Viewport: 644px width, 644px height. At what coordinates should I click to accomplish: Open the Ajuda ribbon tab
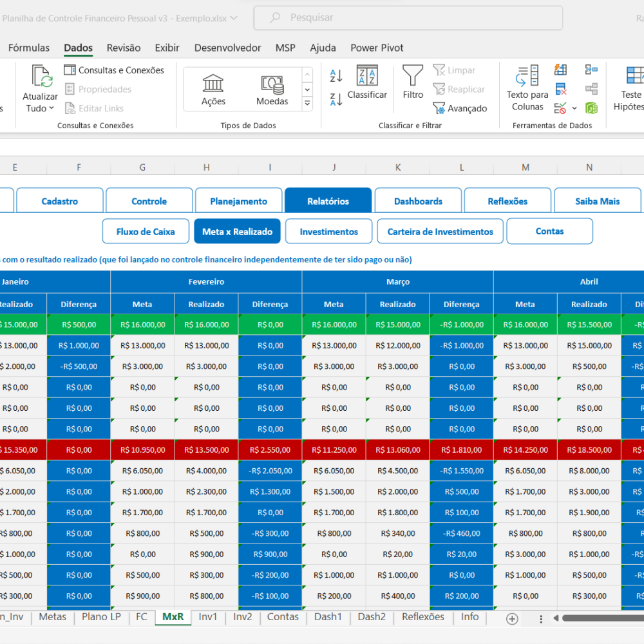(323, 48)
